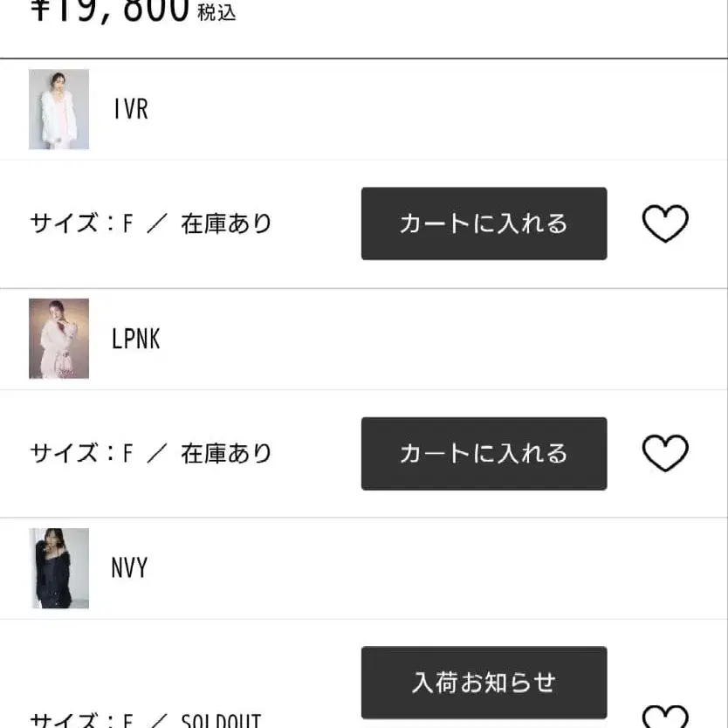View the NVY variant thumbnail picture

tap(58, 568)
